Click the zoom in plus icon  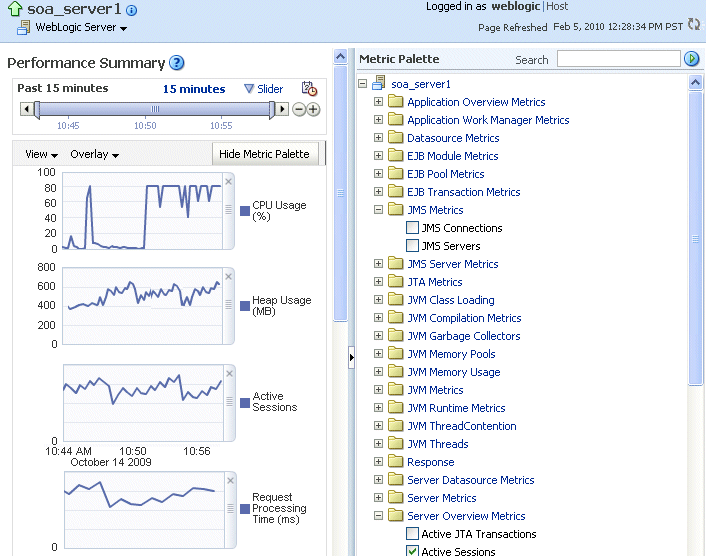click(313, 109)
